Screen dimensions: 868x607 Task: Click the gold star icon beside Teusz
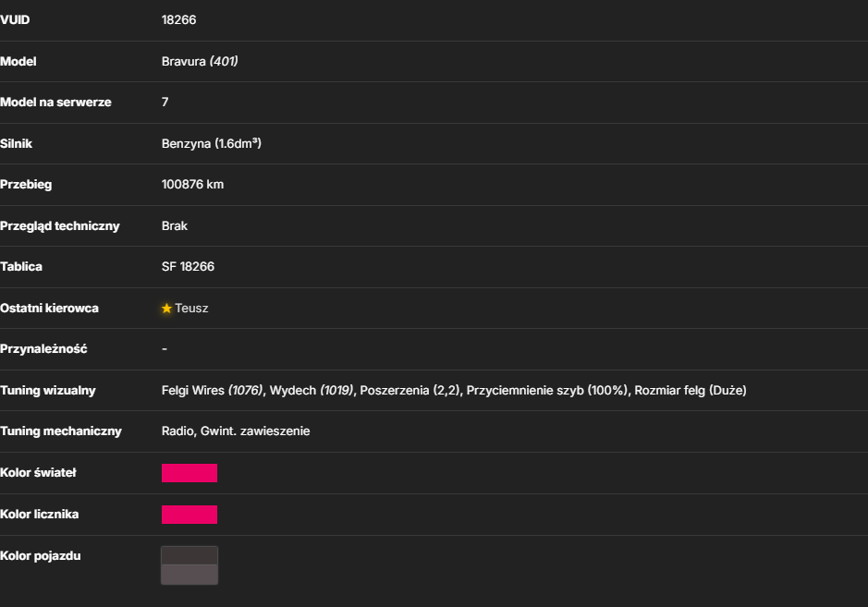point(166,309)
